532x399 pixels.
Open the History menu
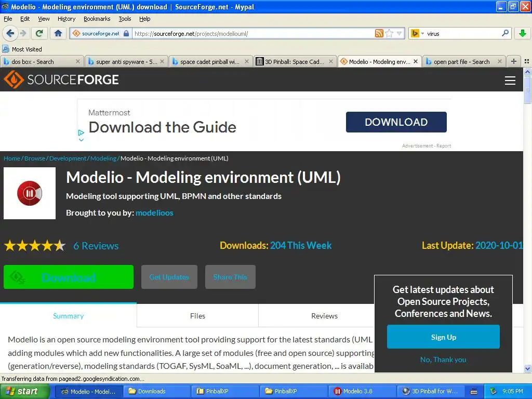(x=66, y=19)
